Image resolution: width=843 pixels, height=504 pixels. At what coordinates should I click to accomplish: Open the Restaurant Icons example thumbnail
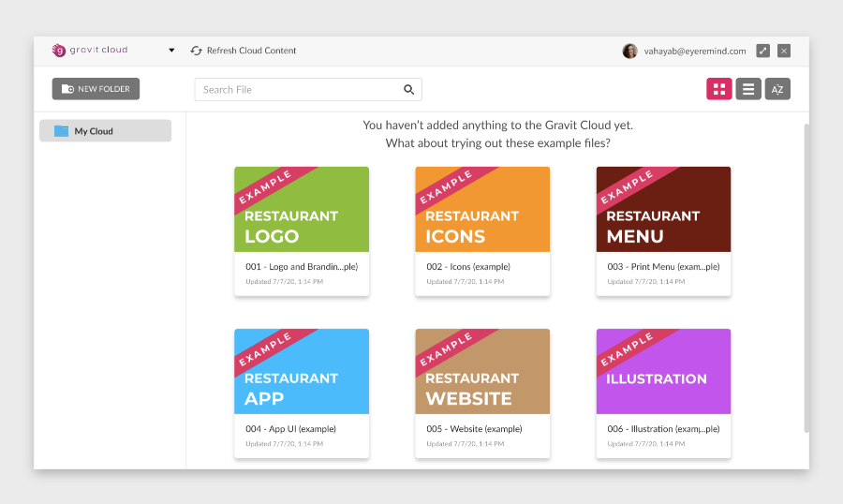pos(482,210)
